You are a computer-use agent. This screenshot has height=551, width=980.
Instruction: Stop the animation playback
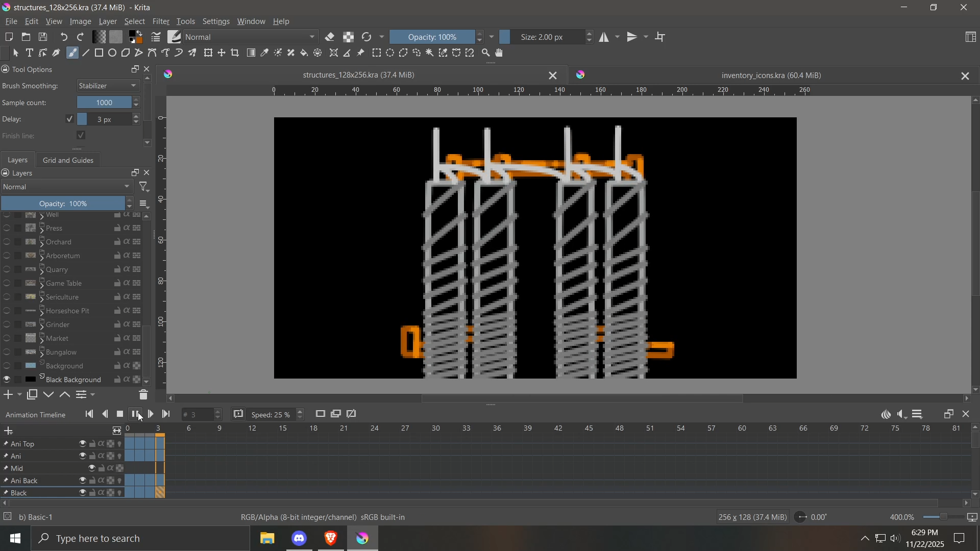[x=120, y=415]
